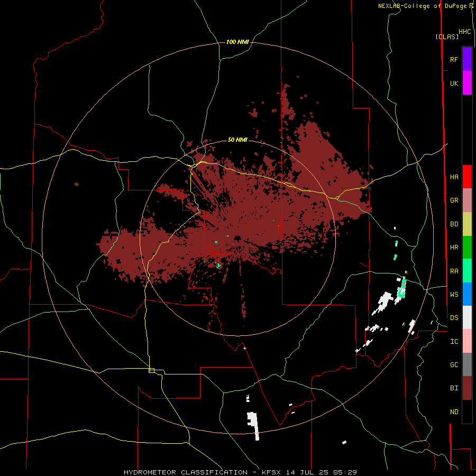Click the 'NEXLAB-College of DuPage' credit text
The width and height of the screenshot is (476, 476).
(422, 6)
